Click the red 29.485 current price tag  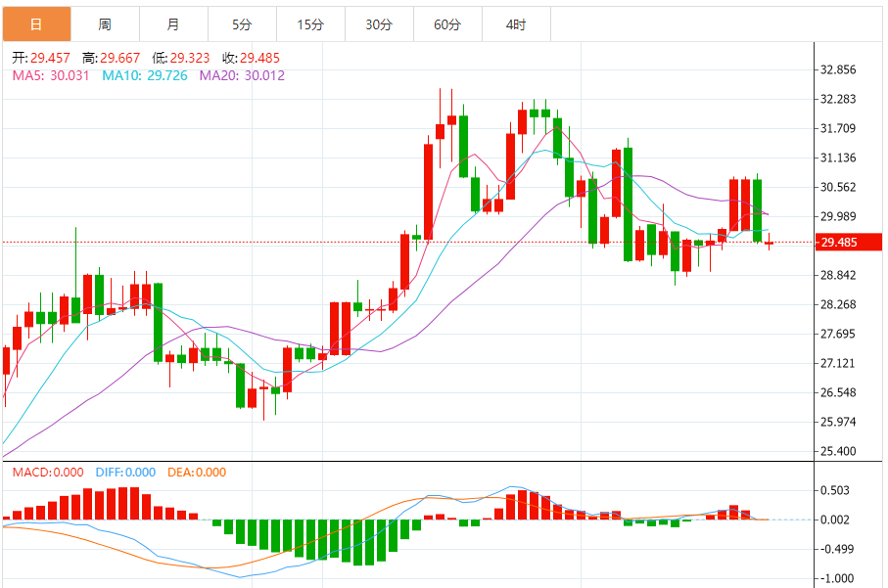tap(849, 243)
